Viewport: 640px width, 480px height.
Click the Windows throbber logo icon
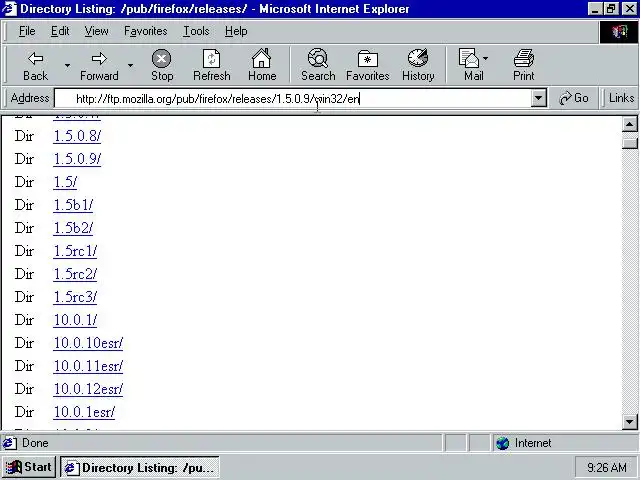coord(619,32)
